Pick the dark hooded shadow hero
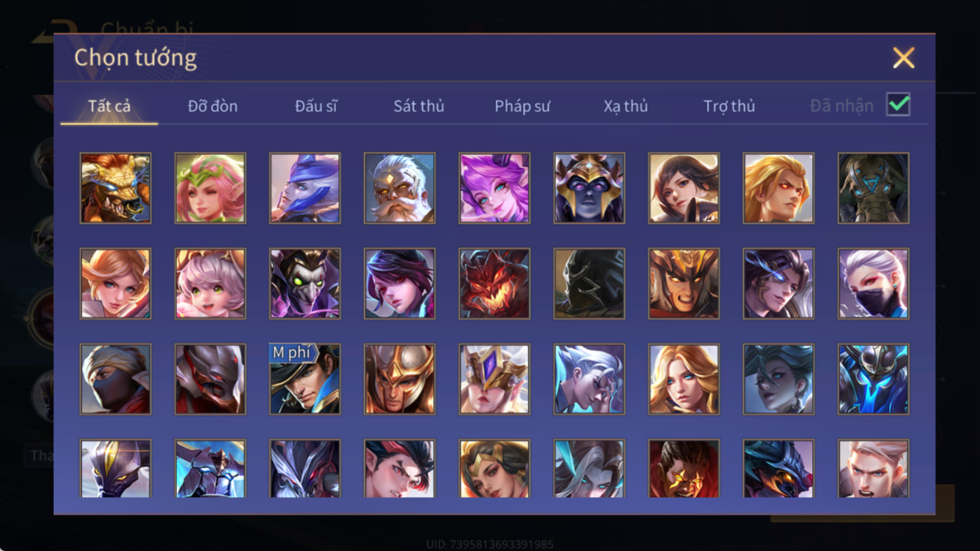 pyautogui.click(x=589, y=284)
